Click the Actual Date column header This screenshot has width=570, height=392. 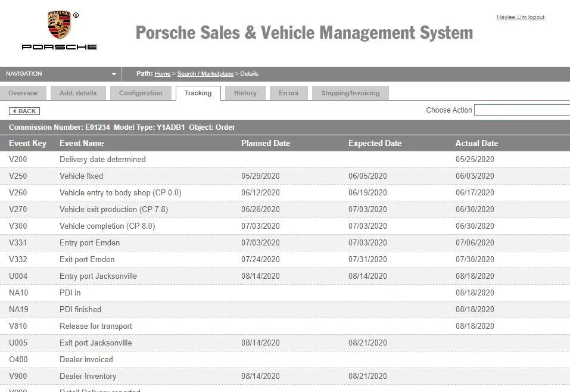point(477,143)
